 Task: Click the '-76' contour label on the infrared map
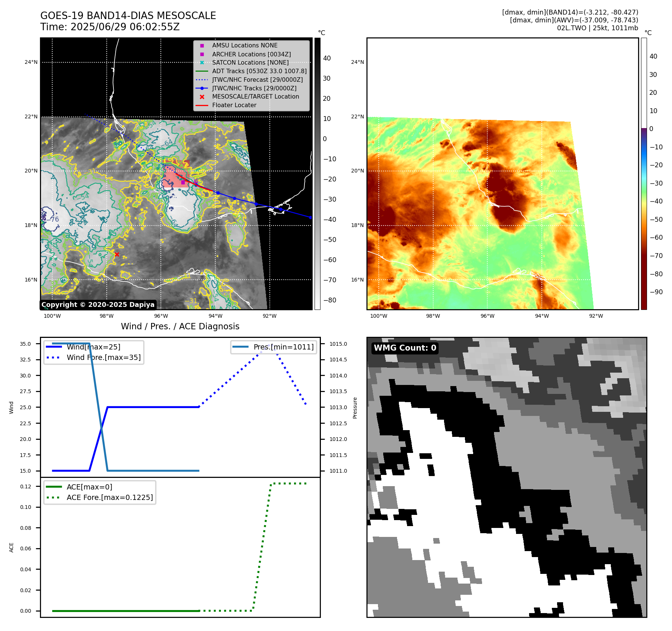pyautogui.click(x=53, y=220)
